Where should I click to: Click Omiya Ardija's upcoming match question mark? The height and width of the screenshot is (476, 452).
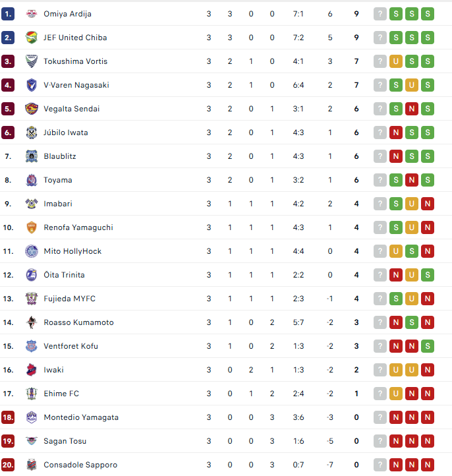point(380,14)
